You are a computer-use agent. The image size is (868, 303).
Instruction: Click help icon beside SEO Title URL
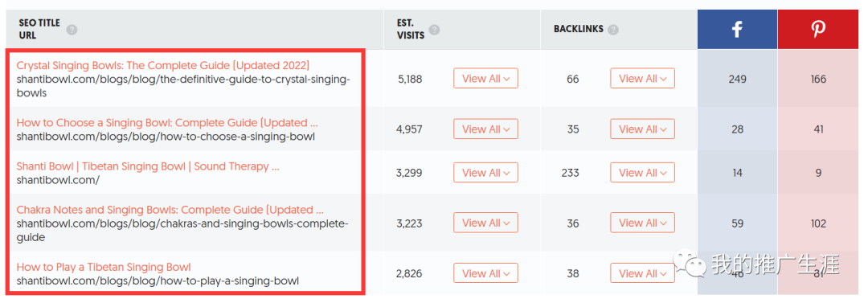(x=72, y=30)
